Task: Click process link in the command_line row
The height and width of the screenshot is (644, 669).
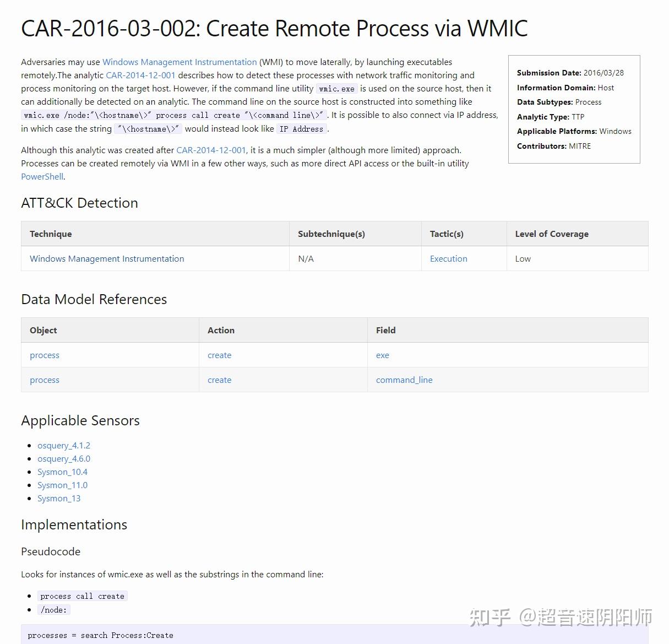Action: (45, 380)
